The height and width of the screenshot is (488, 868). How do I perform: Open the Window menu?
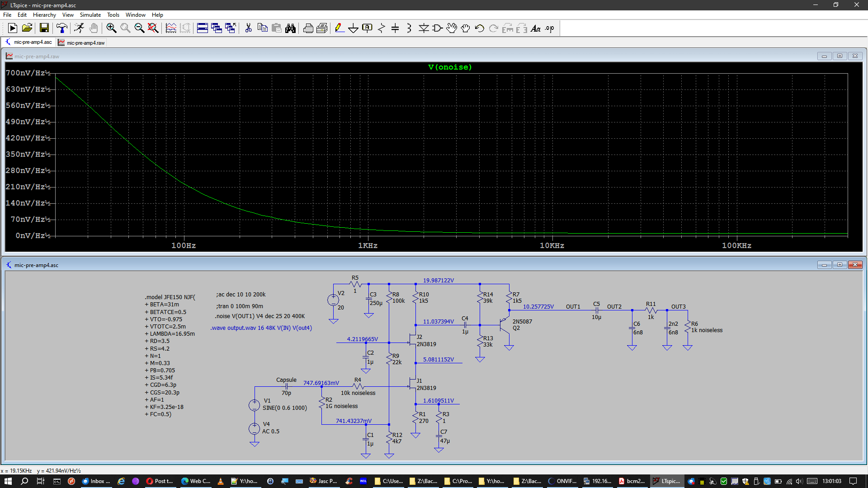pyautogui.click(x=136, y=15)
